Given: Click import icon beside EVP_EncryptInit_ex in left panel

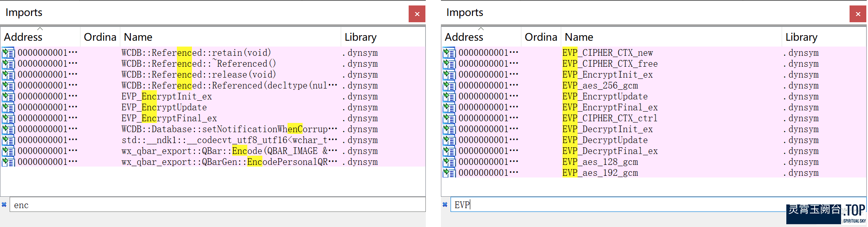Looking at the screenshot, I should pyautogui.click(x=8, y=97).
